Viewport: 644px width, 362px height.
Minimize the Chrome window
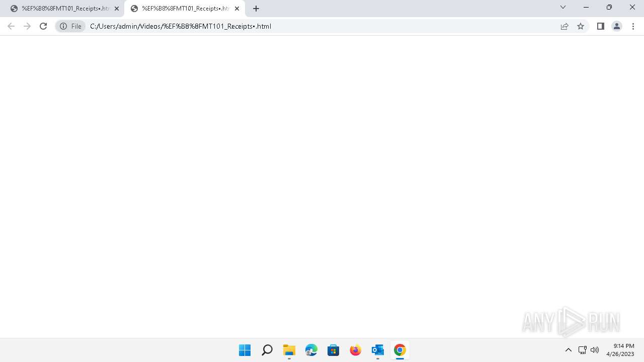[586, 8]
